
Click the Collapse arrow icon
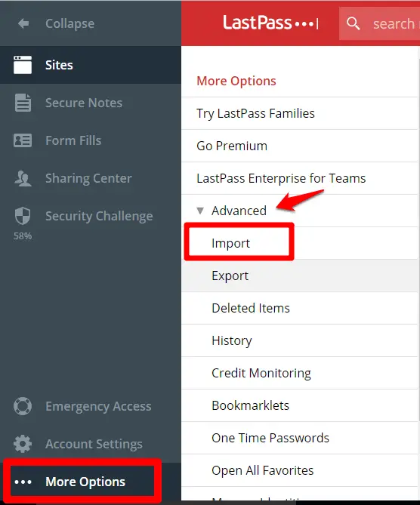23,23
